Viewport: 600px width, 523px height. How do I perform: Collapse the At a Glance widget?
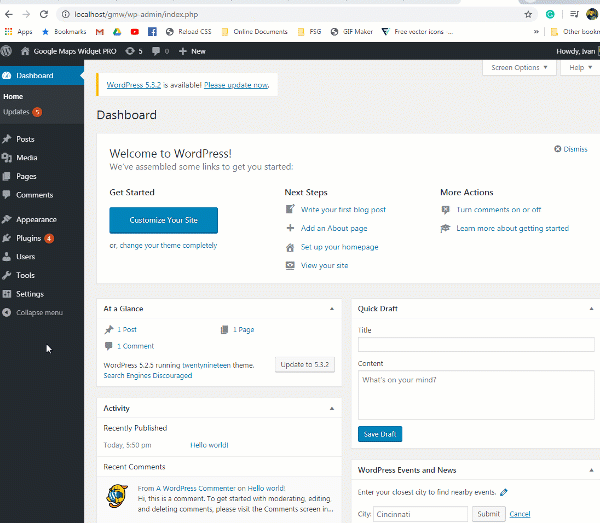point(331,309)
